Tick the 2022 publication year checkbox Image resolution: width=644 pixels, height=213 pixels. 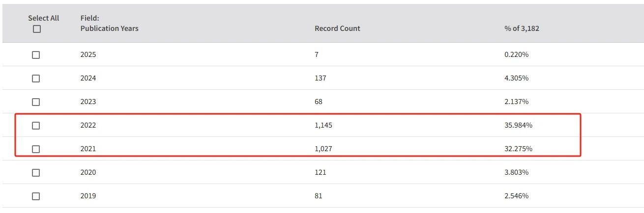[36, 126]
